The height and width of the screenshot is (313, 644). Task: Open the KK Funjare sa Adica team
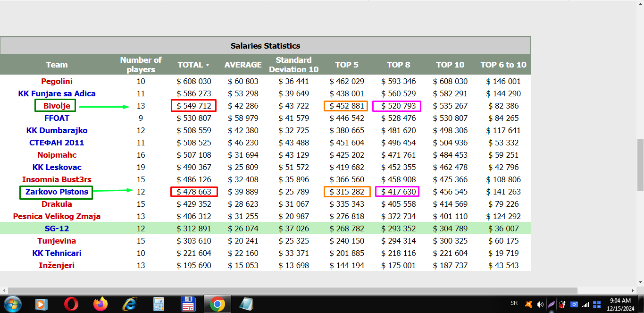click(57, 93)
